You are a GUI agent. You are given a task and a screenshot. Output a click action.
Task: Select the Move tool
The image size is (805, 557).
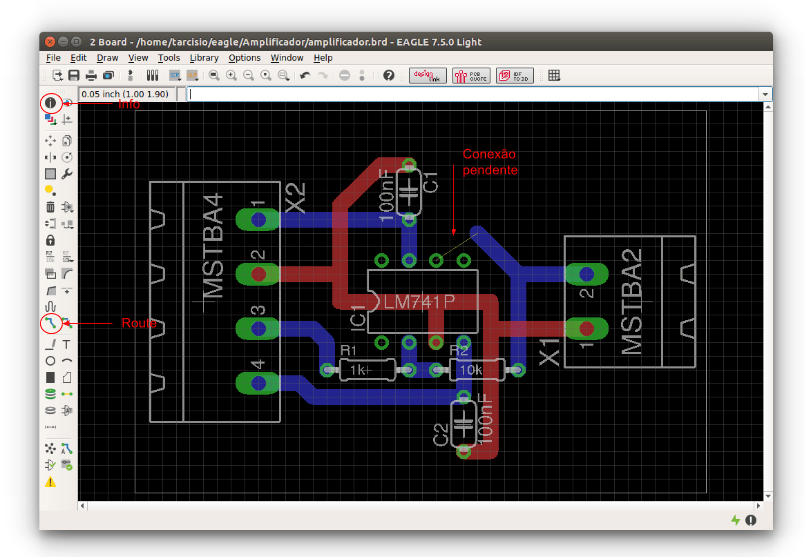50,141
